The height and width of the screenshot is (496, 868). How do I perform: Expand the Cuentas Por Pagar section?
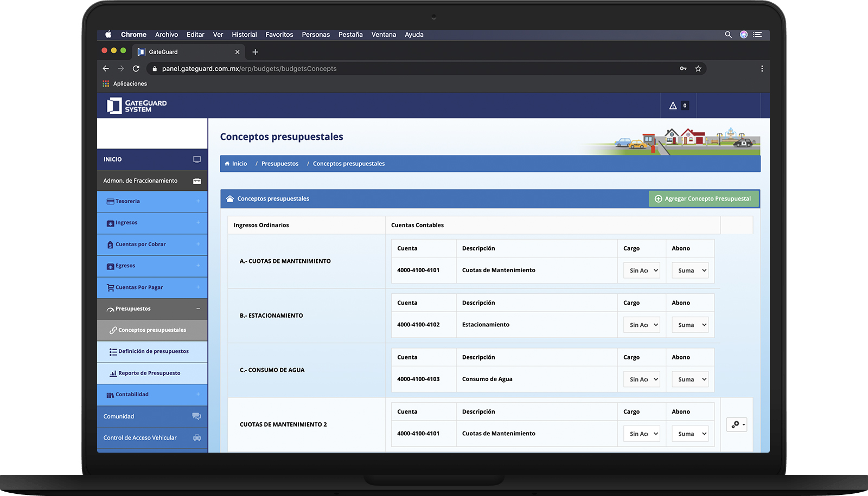tap(152, 287)
